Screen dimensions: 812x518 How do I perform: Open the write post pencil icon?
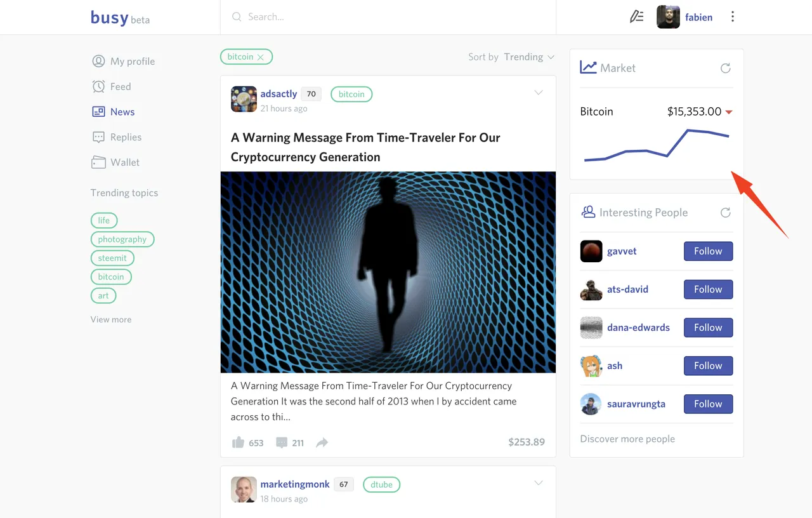[636, 17]
